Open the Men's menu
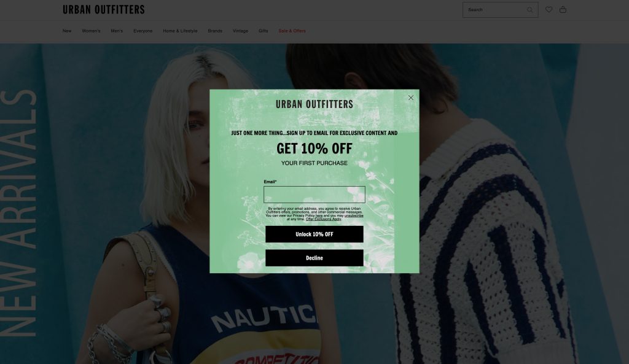 pyautogui.click(x=117, y=31)
